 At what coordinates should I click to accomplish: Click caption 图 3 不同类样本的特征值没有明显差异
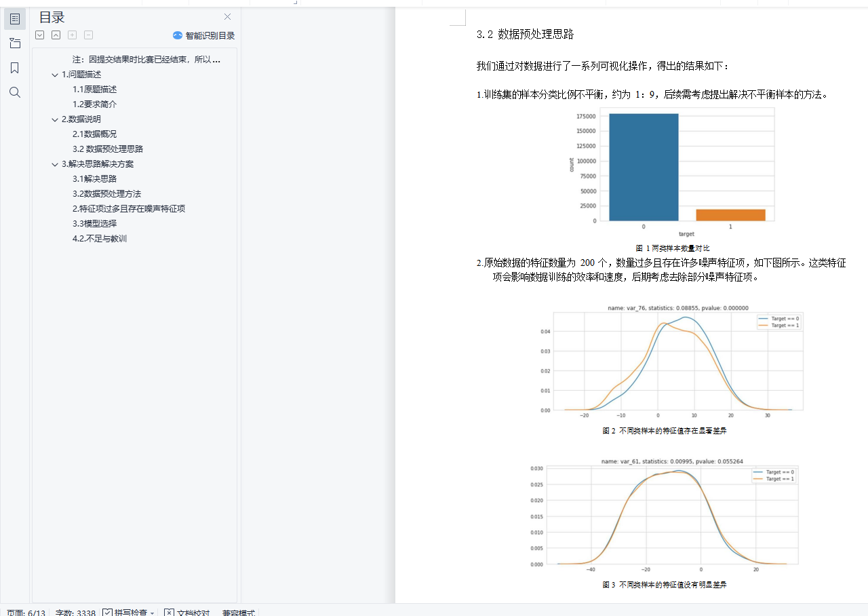click(x=665, y=585)
